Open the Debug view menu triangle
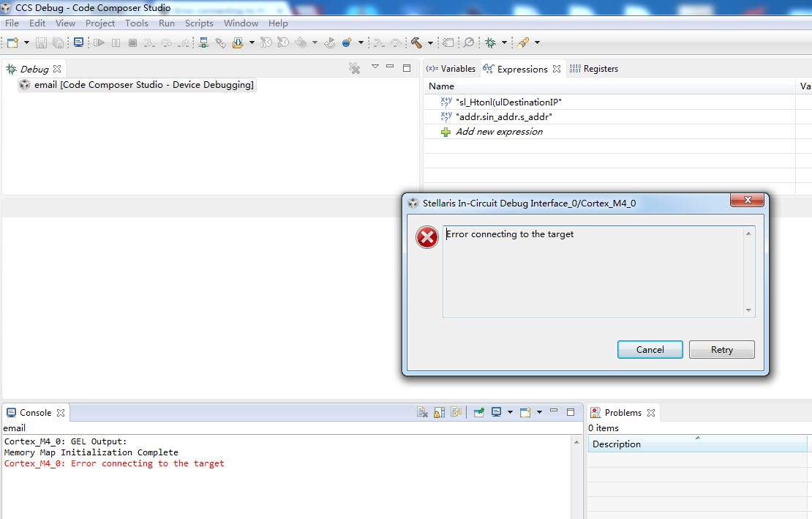Screen dimensions: 812x519 coord(375,67)
